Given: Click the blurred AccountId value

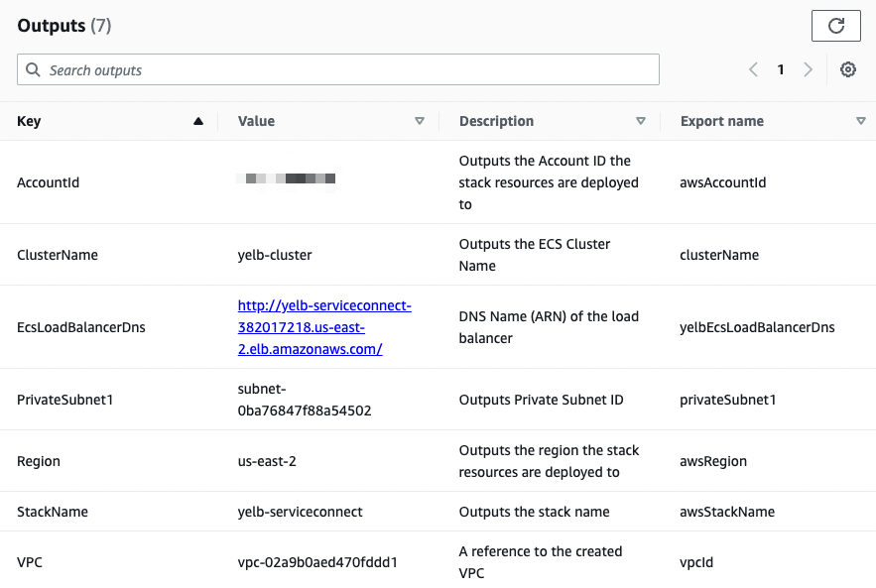Looking at the screenshot, I should (x=286, y=179).
